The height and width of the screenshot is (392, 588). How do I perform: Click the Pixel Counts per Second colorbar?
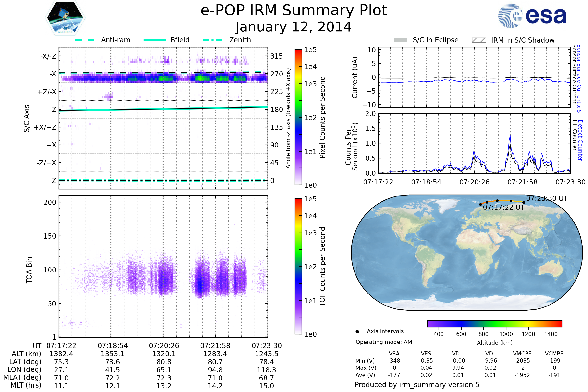[x=298, y=117]
